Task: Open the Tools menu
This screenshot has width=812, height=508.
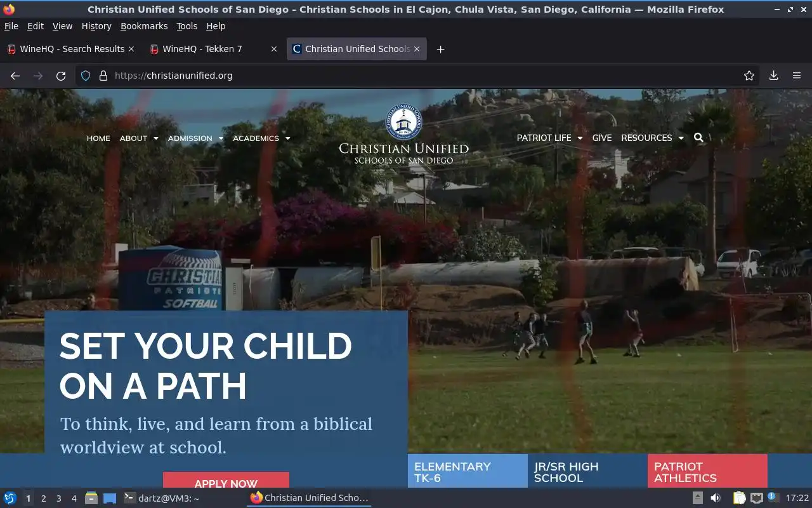Action: 187,26
